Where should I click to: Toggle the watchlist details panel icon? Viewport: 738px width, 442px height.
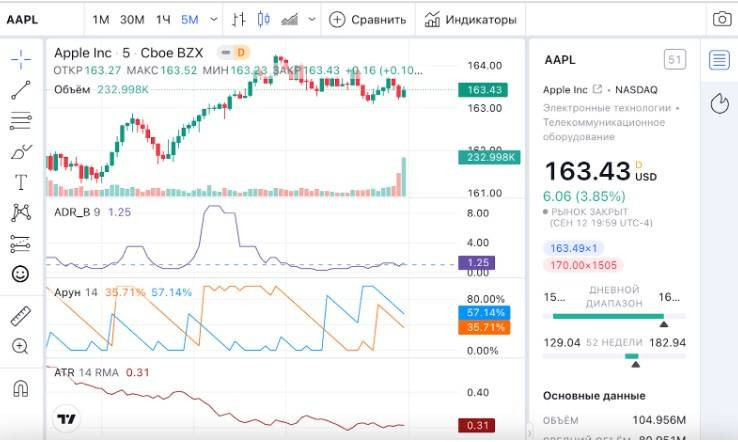click(x=719, y=60)
